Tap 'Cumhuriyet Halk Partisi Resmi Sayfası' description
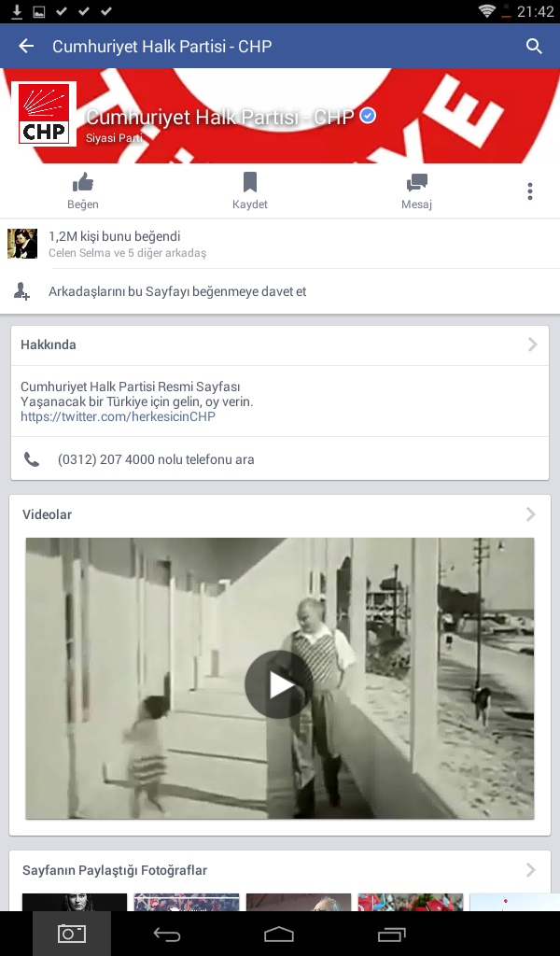This screenshot has height=956, width=560. coord(131,387)
